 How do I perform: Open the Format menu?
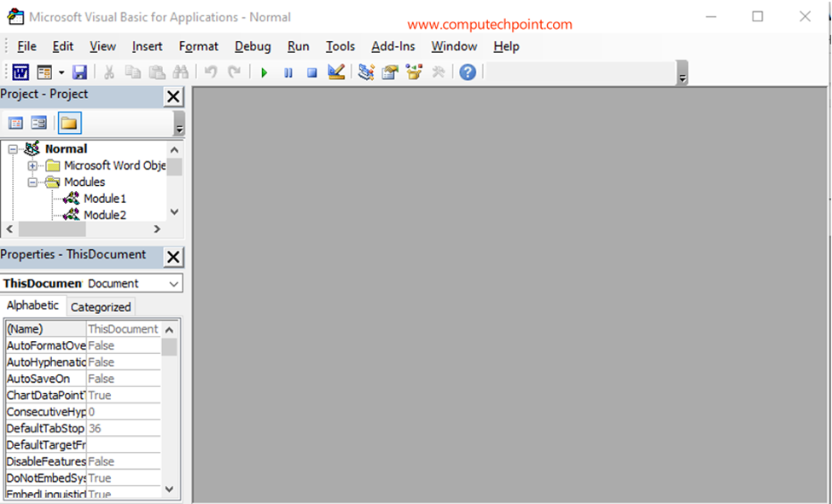point(199,47)
